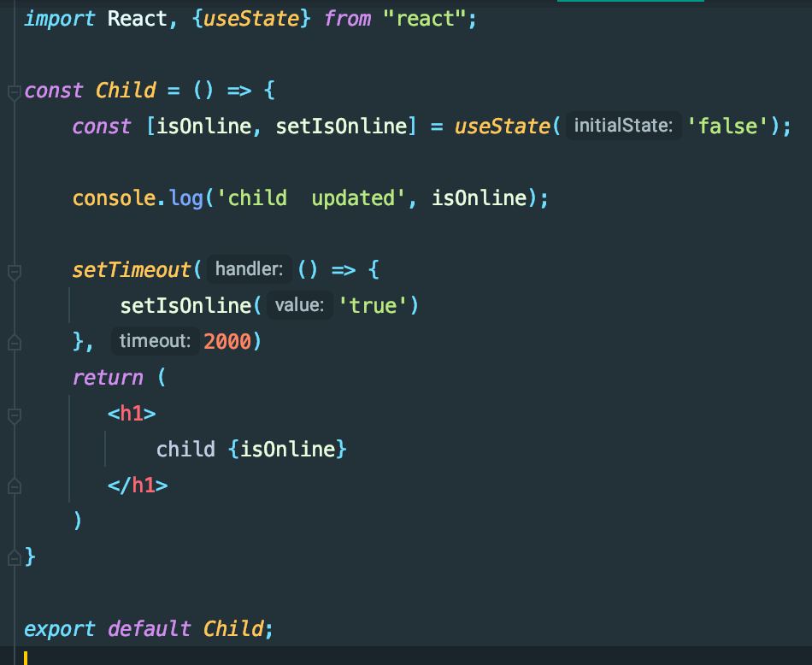This screenshot has width=812, height=665.
Task: Collapse the setTimeout callback fold marker
Action: point(15,272)
